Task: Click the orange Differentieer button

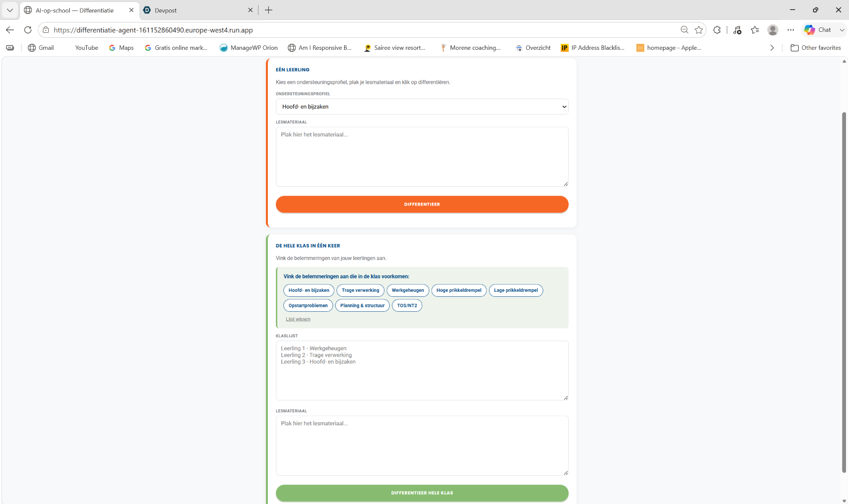Action: point(422,204)
